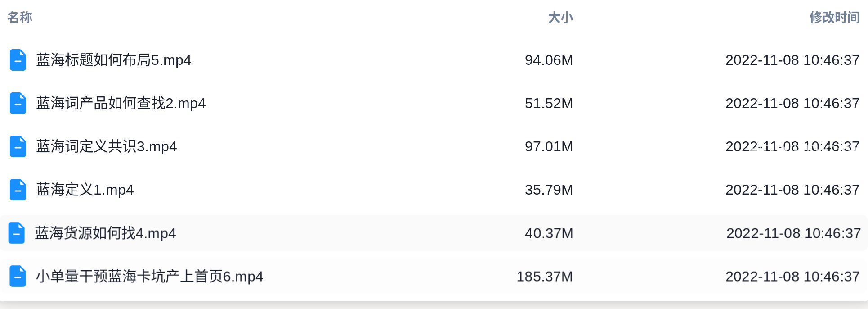
Task: Open file 蓝海定义1.mp4
Action: click(x=85, y=190)
